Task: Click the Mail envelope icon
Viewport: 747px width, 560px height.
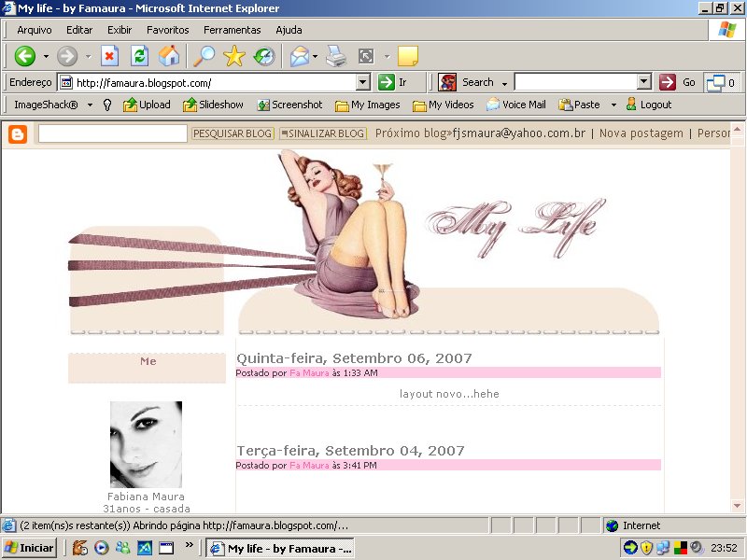Action: [x=300, y=56]
